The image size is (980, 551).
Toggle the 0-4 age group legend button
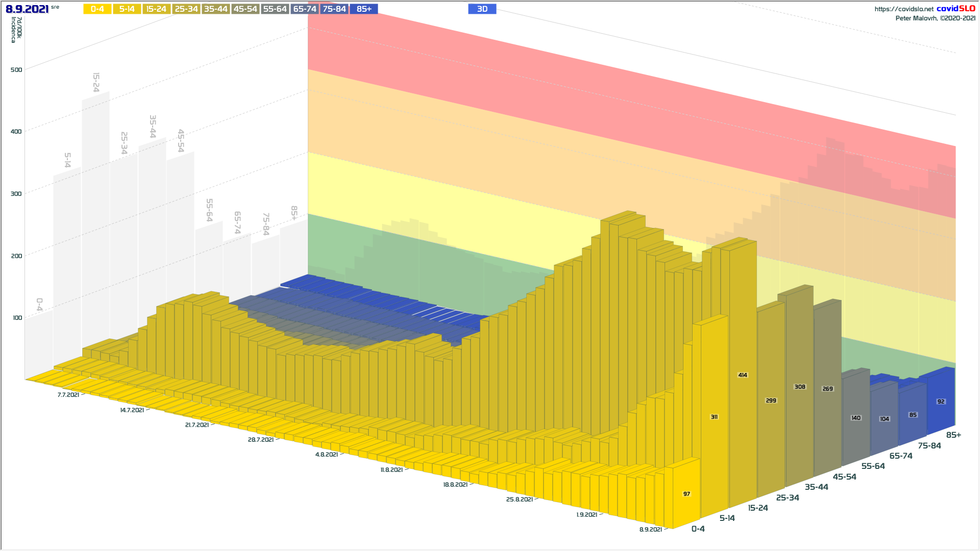pyautogui.click(x=97, y=9)
